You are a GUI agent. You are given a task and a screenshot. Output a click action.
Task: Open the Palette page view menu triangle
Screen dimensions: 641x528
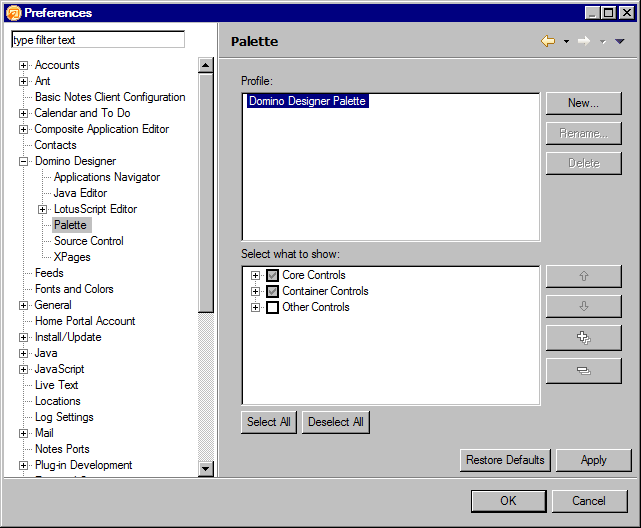pos(620,41)
